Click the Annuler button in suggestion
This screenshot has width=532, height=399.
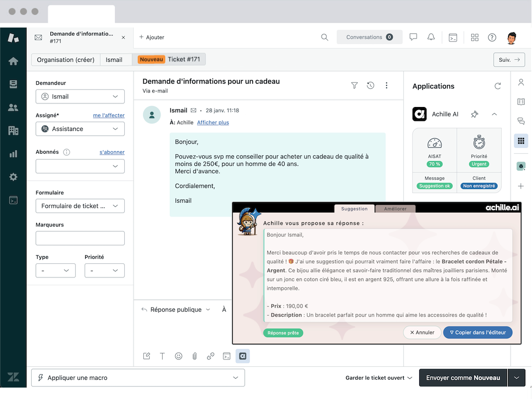click(x=422, y=332)
